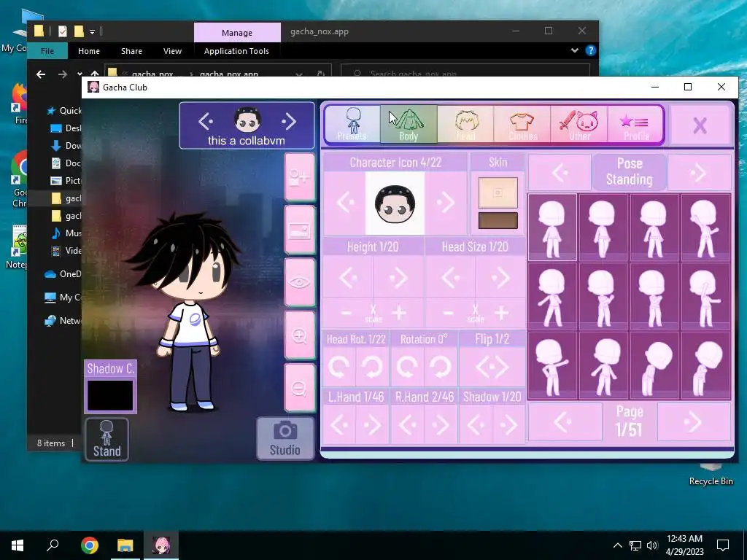Viewport: 747px width, 560px height.
Task: Increase Height with right arrow
Action: pyautogui.click(x=398, y=277)
